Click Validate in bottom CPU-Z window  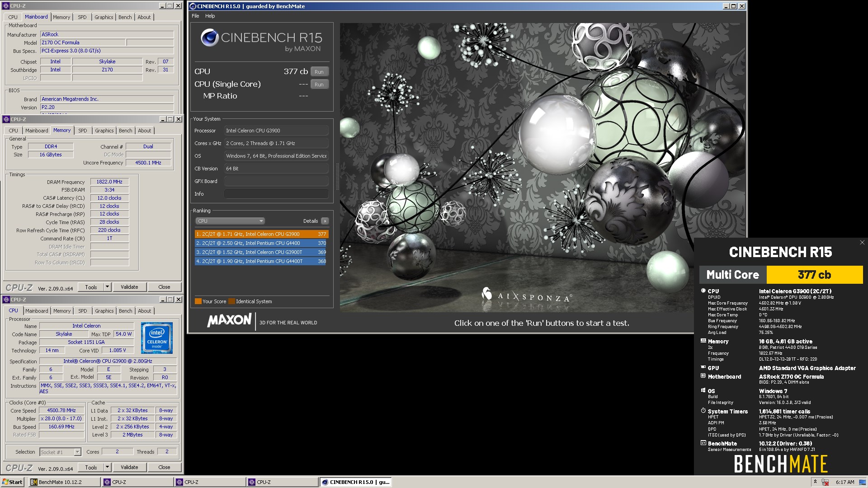[129, 467]
